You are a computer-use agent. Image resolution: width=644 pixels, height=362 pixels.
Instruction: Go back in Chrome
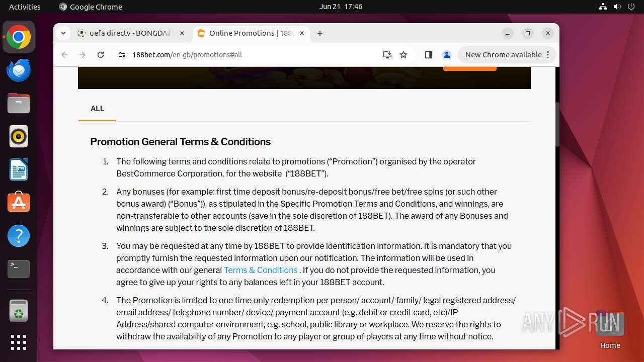[x=64, y=55]
